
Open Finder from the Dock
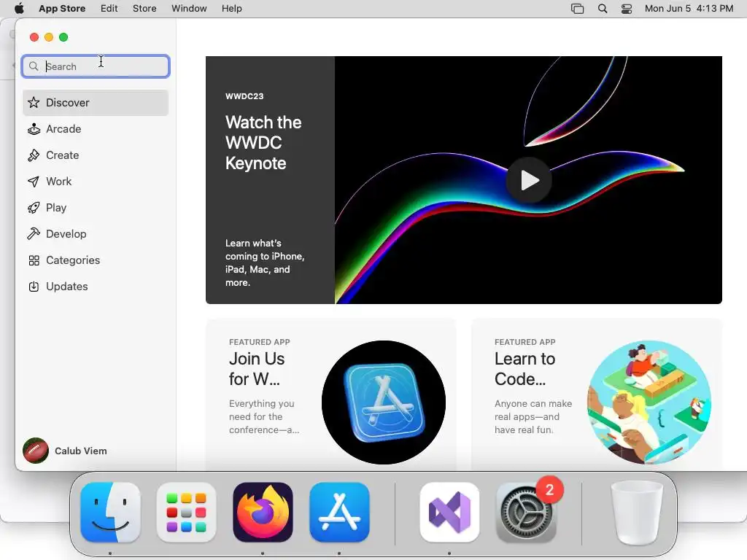[111, 513]
